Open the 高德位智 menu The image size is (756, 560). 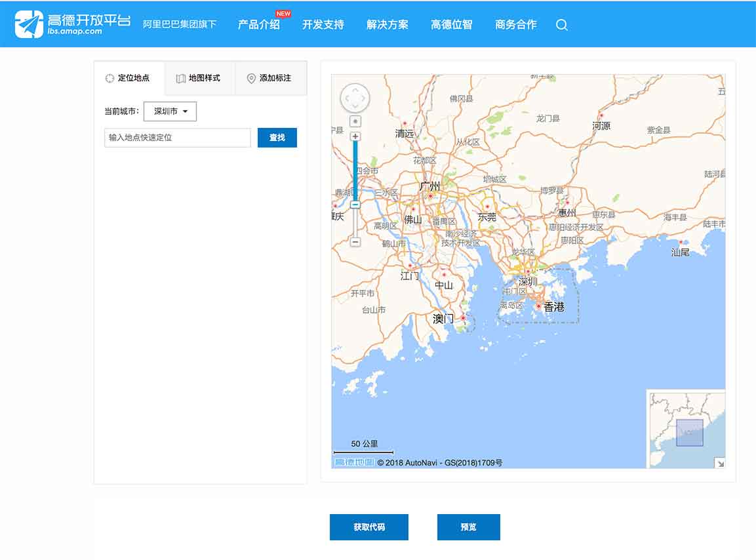451,25
